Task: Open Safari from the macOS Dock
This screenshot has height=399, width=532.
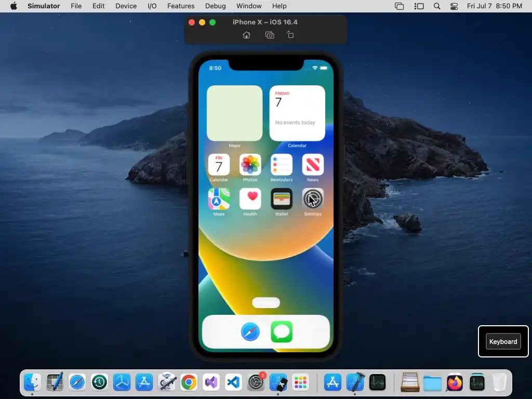Action: point(77,382)
